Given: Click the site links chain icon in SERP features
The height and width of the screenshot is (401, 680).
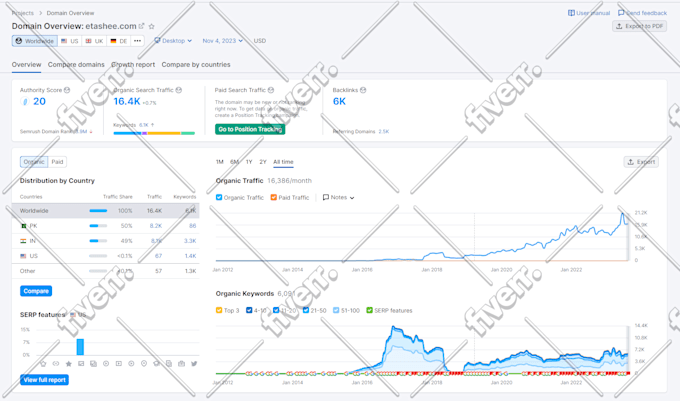Looking at the screenshot, I should coord(56,364).
